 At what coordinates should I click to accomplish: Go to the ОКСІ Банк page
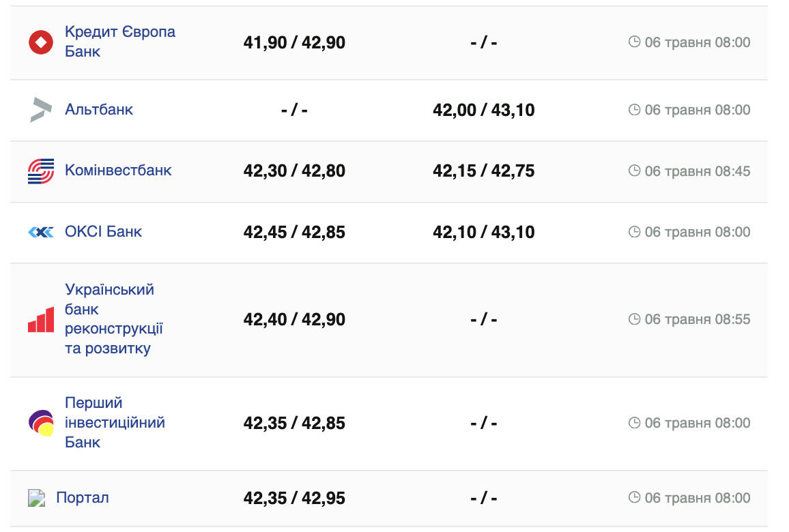pos(103,232)
